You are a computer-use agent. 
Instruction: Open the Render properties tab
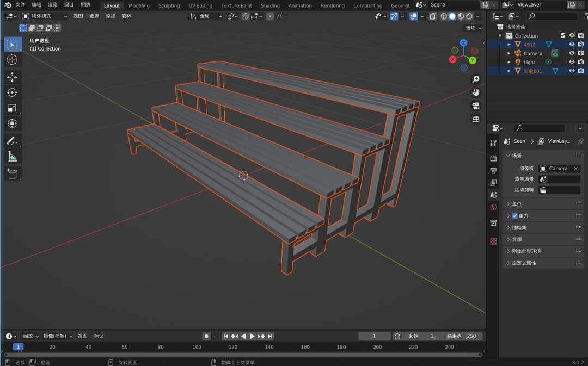click(493, 158)
